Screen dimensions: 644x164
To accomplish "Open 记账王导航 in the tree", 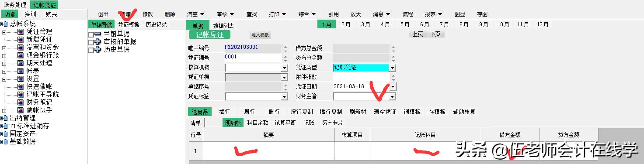I will [x=43, y=95].
